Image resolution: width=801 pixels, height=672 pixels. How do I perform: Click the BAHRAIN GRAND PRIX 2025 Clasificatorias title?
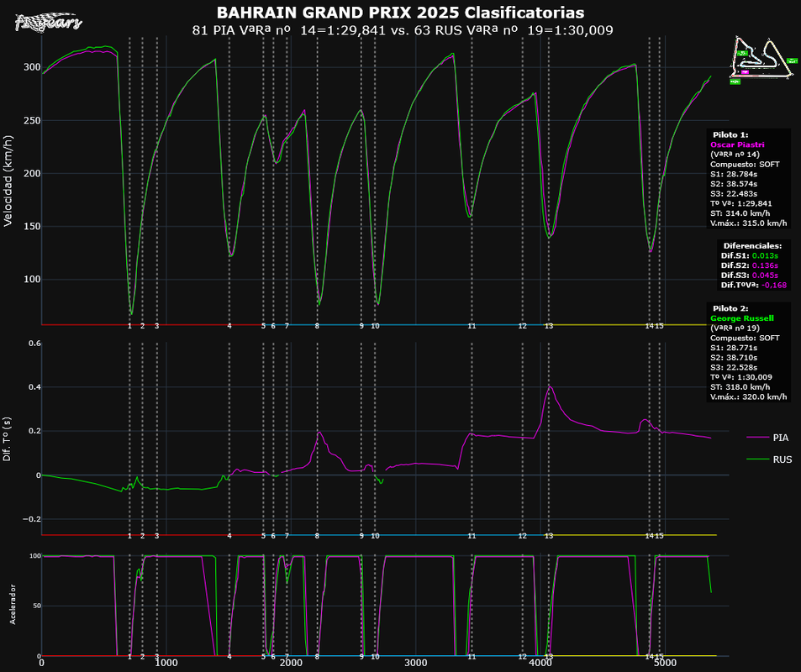click(x=400, y=13)
